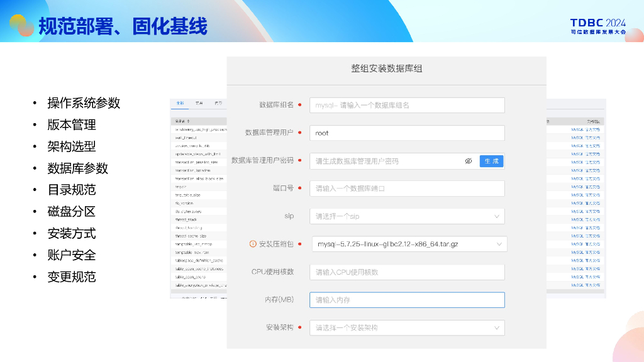Click the 生成 button to generate a password
This screenshot has width=644, height=362.
(491, 161)
